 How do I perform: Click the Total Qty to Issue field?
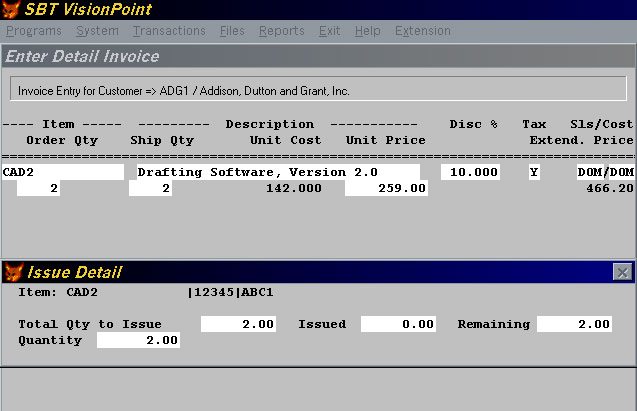point(238,324)
